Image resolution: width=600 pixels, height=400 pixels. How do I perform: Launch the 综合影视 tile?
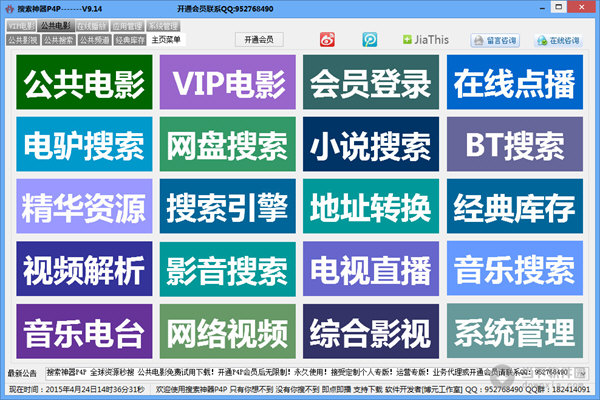pos(371,331)
